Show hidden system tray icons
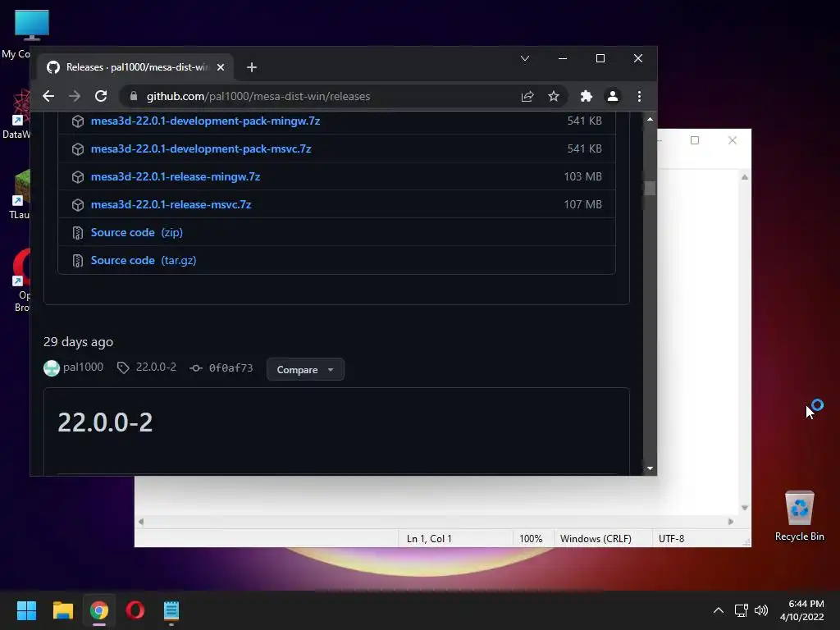This screenshot has width=840, height=630. pos(719,610)
